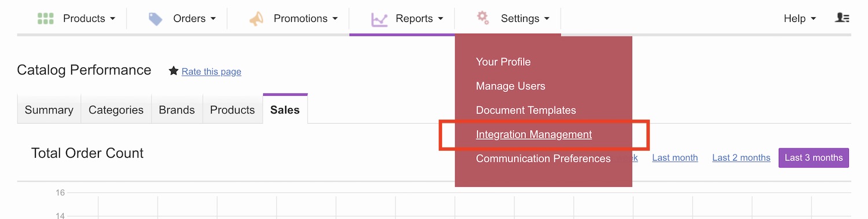Click the green Products grid icon
This screenshot has height=219, width=868.
pos(45,18)
